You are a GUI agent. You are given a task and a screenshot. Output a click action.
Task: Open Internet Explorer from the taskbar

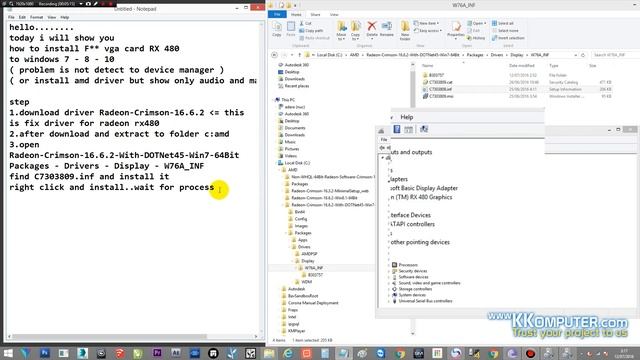288,353
